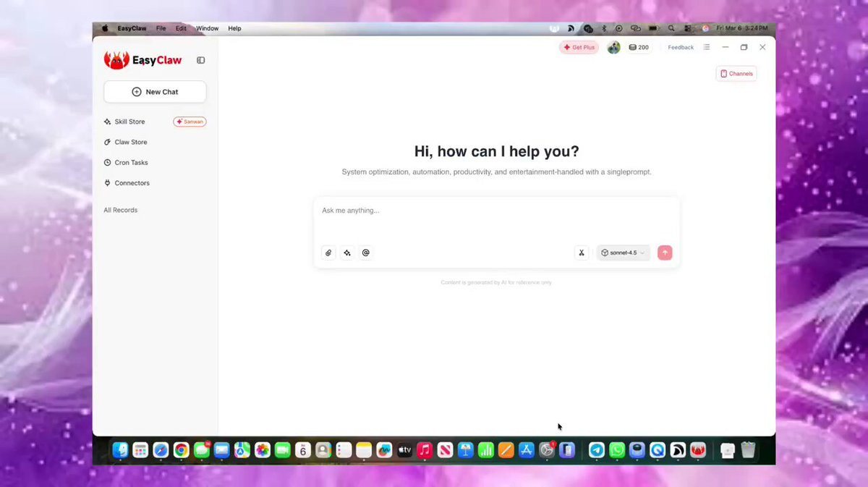Open skills picker sparkle icon in chat box

pyautogui.click(x=347, y=253)
